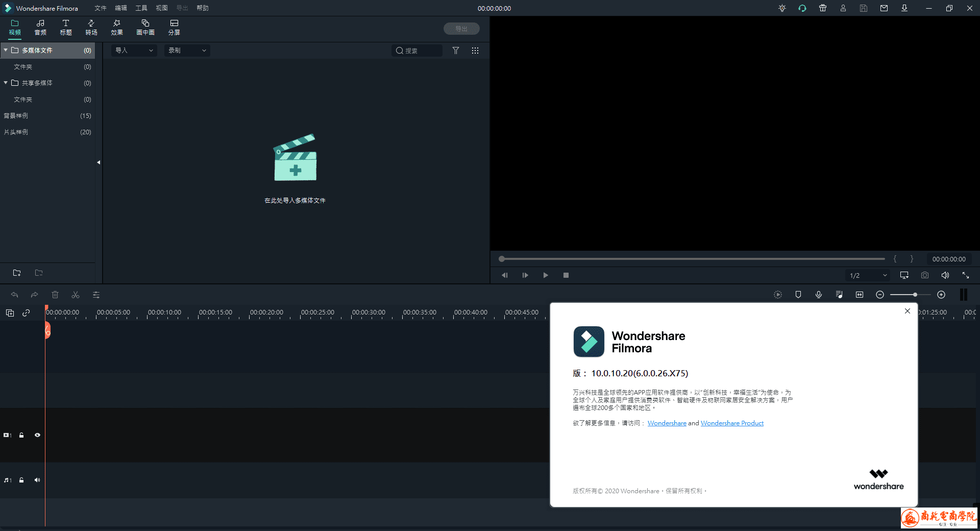
Task: Open the 视图 menu
Action: pos(162,8)
